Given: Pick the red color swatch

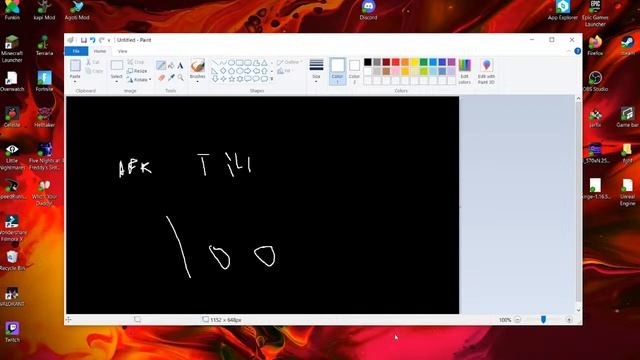Looking at the screenshot, I should (x=396, y=62).
